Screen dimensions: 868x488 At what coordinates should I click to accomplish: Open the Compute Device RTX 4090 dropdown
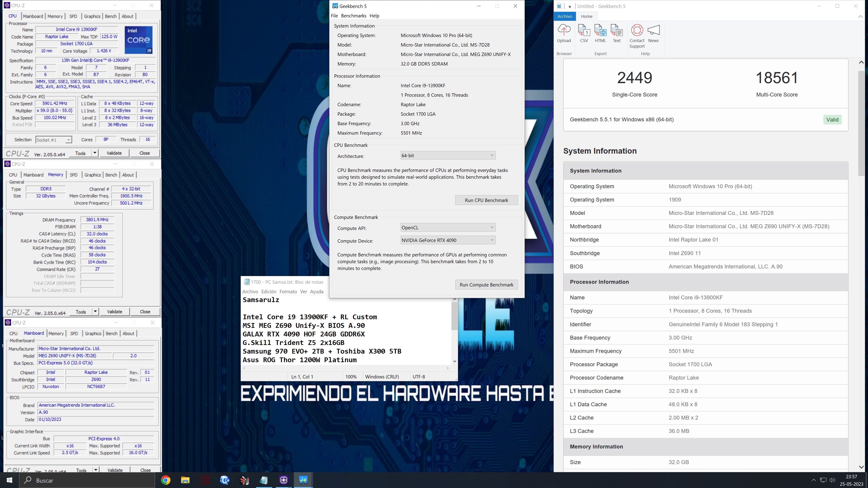(448, 240)
